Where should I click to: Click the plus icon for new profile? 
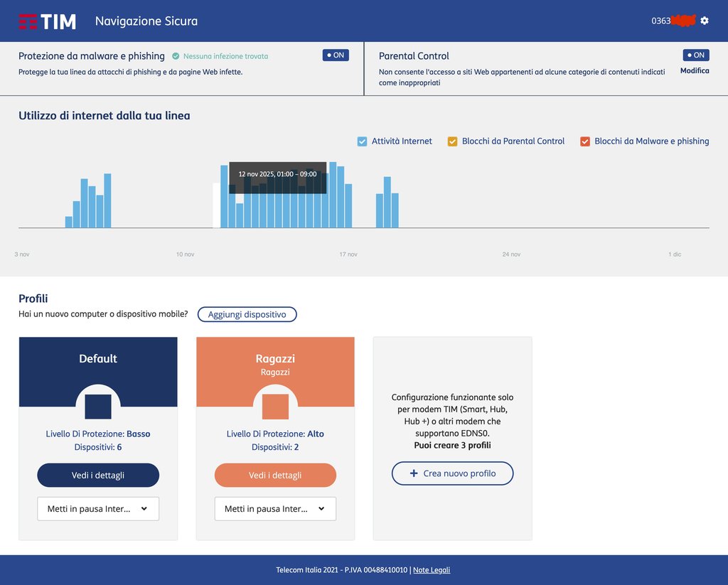click(413, 473)
